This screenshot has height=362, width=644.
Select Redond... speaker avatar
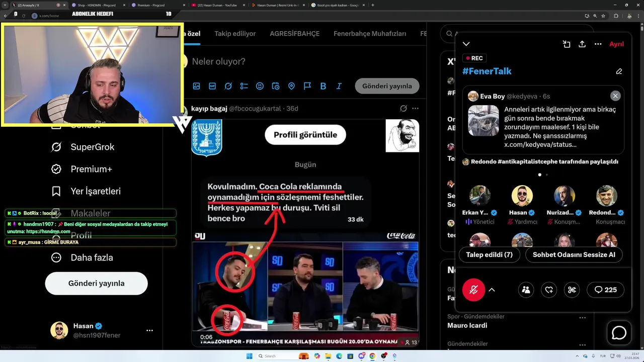607,196
